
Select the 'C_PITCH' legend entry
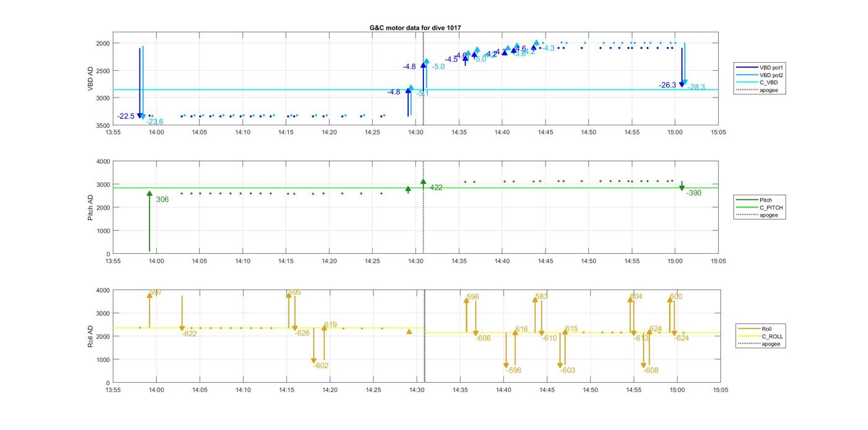(771, 208)
